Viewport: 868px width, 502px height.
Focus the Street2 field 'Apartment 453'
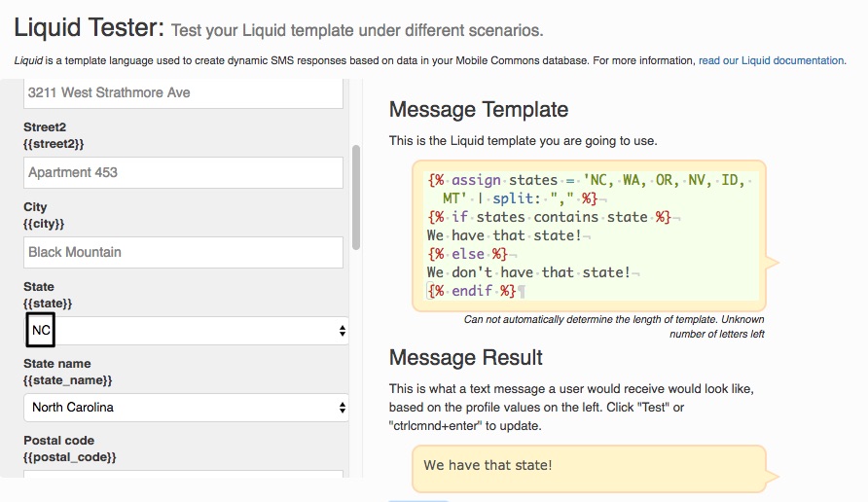click(x=183, y=172)
